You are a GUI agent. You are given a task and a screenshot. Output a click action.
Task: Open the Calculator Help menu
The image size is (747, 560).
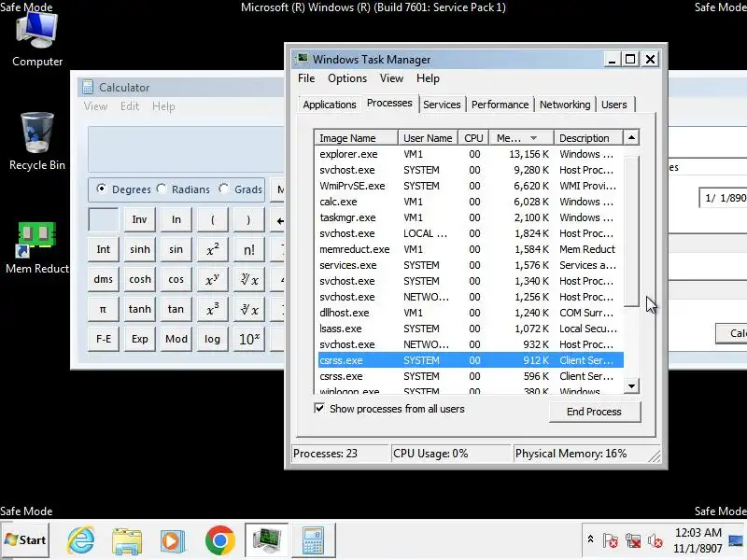(164, 106)
